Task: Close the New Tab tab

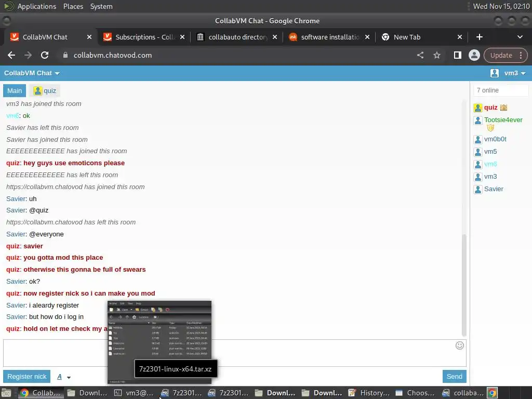Action: pos(460,37)
